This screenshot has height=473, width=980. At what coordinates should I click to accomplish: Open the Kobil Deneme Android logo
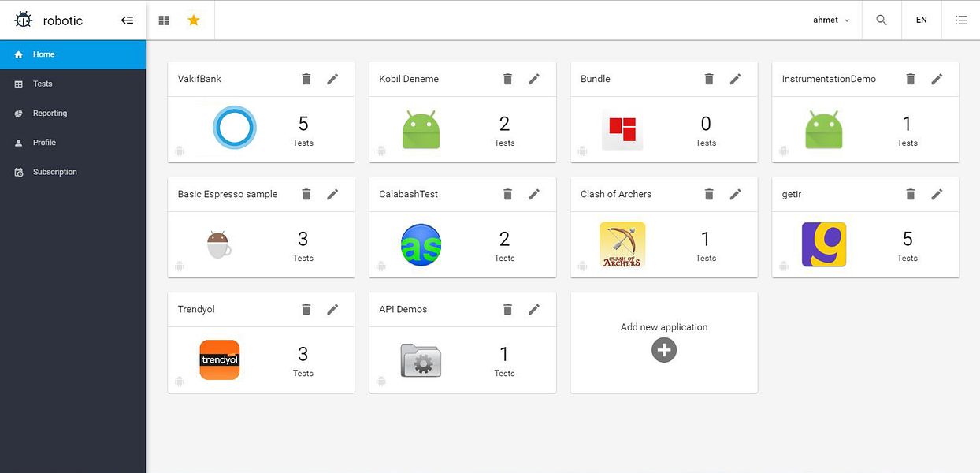[x=421, y=130]
